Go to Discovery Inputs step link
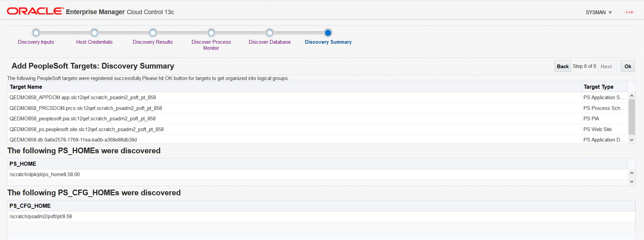The image size is (644, 240). (x=36, y=42)
